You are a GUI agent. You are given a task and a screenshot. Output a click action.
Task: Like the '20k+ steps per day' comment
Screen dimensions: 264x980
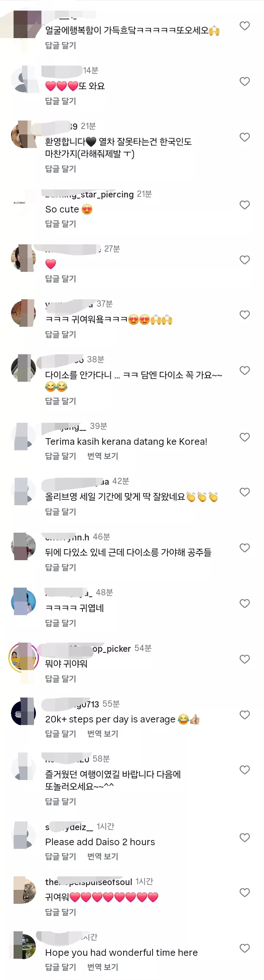click(245, 715)
